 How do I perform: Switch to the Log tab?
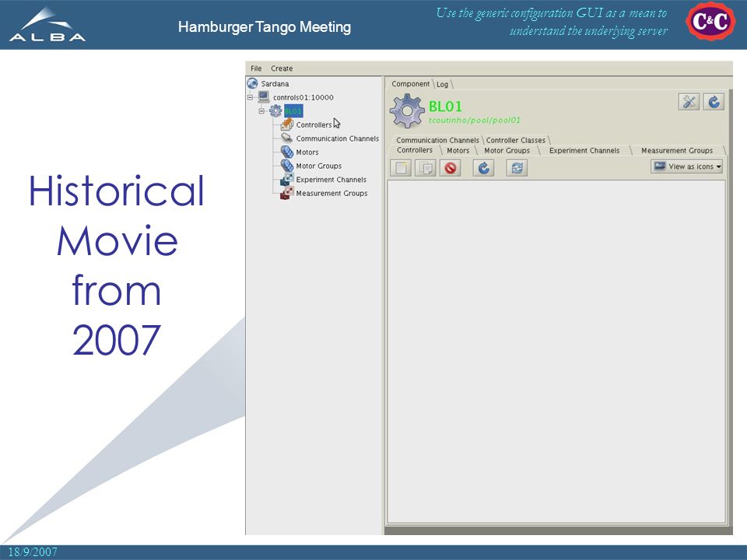(442, 84)
